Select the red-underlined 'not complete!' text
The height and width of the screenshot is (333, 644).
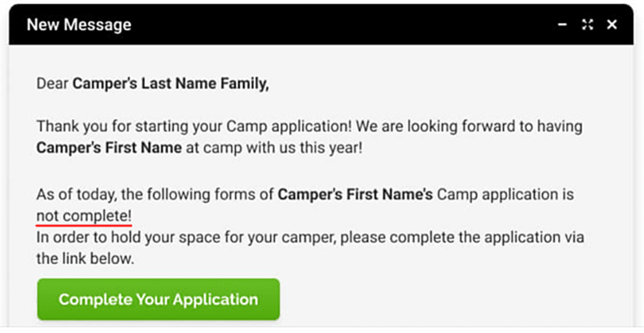click(84, 216)
